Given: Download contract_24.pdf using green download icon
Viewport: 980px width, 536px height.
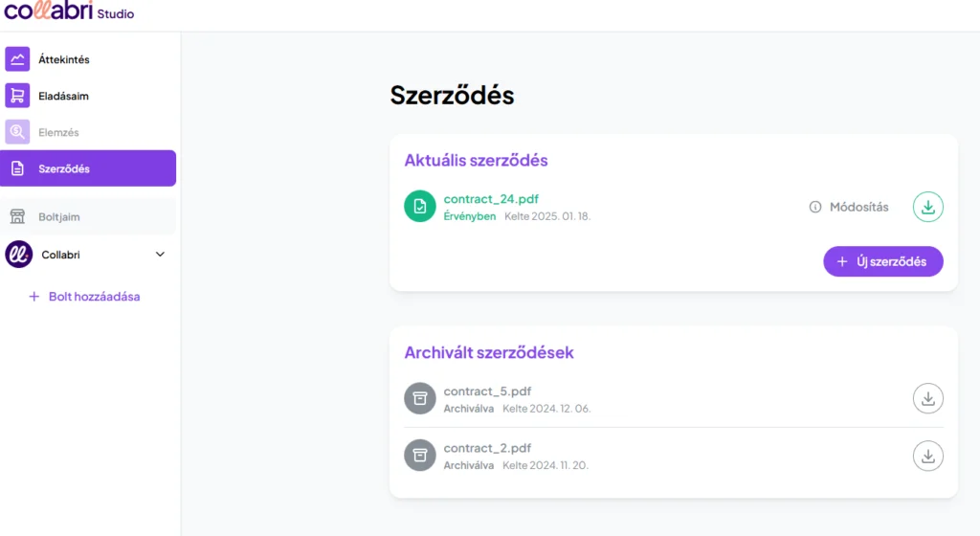Looking at the screenshot, I should pos(927,207).
